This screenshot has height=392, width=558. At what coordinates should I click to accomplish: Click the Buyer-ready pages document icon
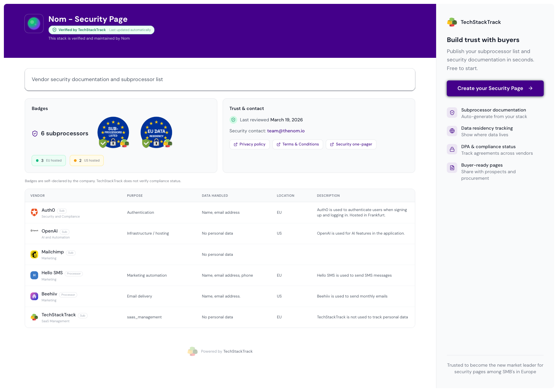452,168
